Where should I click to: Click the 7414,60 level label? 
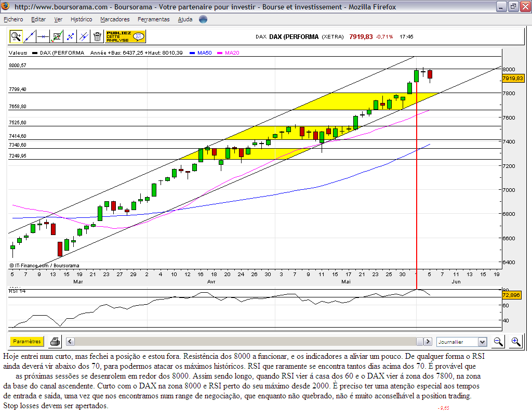click(x=18, y=136)
